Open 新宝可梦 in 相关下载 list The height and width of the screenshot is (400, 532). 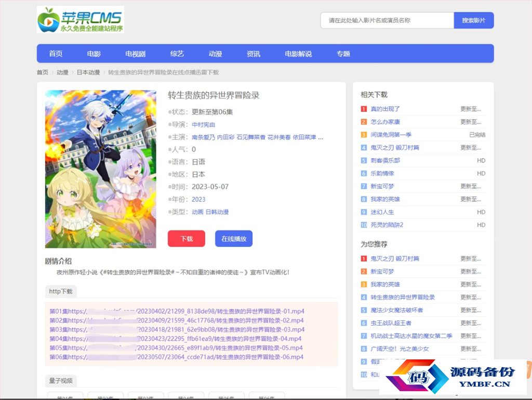tap(382, 186)
